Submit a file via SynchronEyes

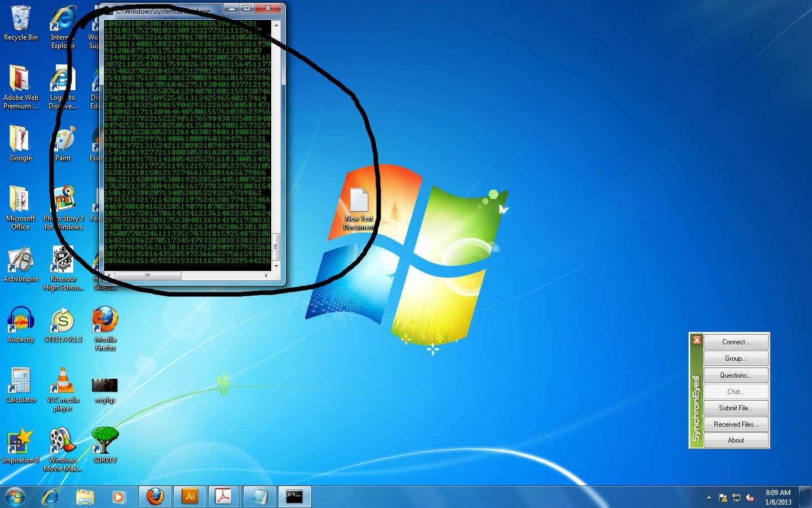(736, 408)
